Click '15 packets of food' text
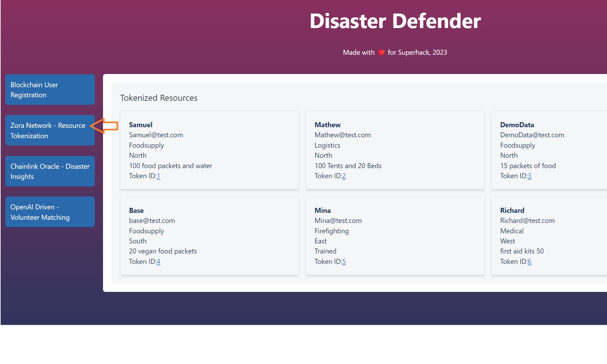Screen dimensions: 607x364 pos(528,166)
